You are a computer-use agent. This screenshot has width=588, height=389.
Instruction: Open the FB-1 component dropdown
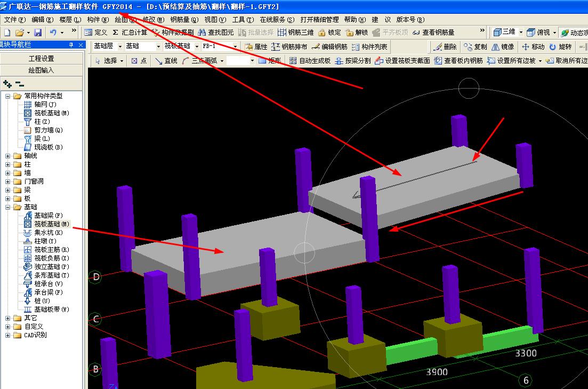pyautogui.click(x=235, y=46)
